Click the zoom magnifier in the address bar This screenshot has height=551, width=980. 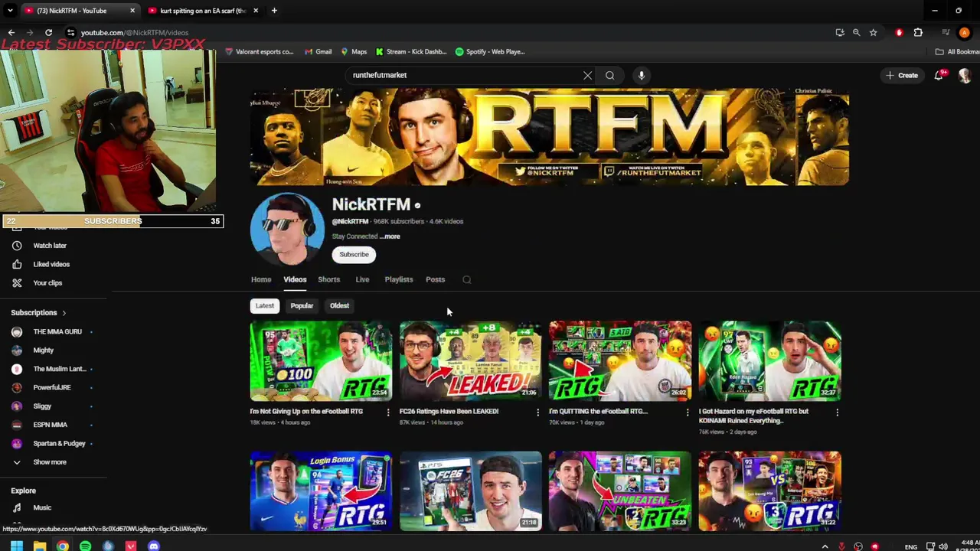(x=856, y=32)
